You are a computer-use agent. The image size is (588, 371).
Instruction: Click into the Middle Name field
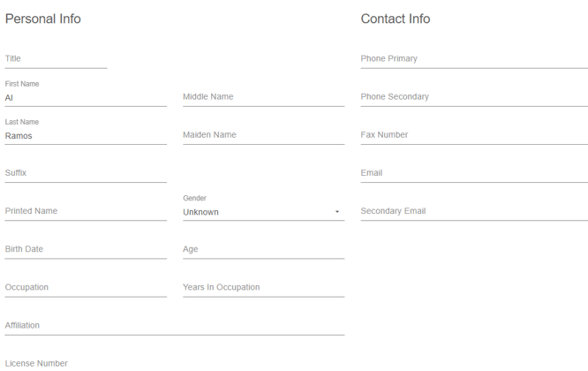pyautogui.click(x=263, y=97)
